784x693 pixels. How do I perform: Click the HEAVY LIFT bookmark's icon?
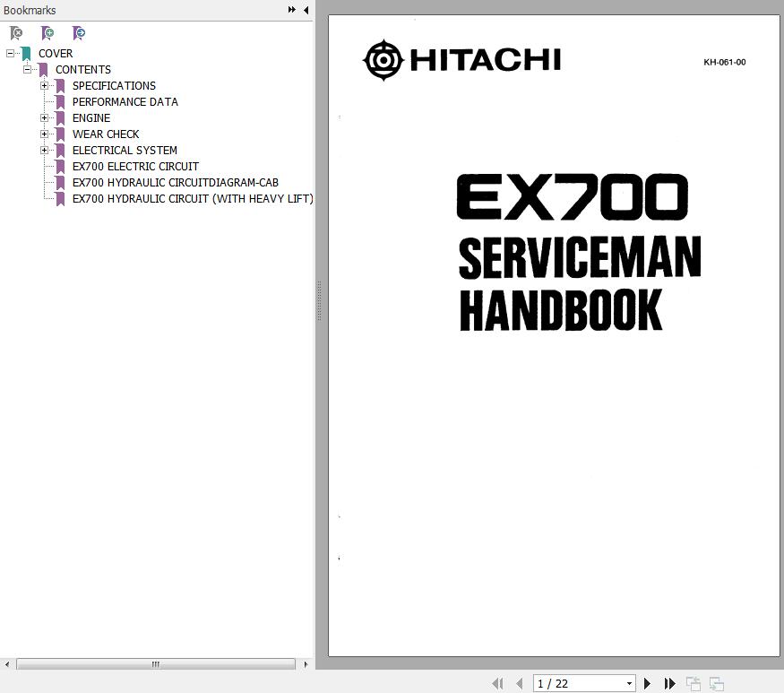click(61, 199)
